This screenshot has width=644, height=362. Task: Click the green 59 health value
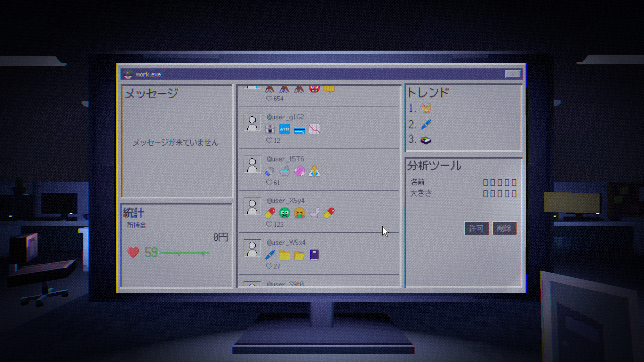(x=151, y=252)
